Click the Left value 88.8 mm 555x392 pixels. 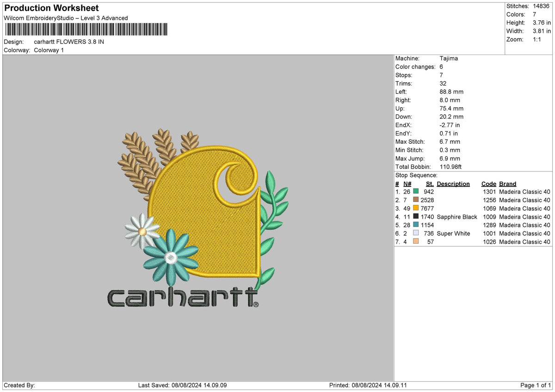click(451, 92)
